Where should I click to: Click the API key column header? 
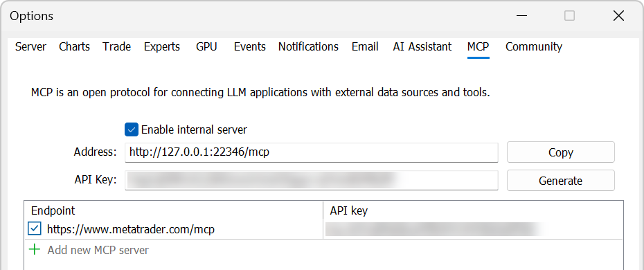tap(473, 211)
